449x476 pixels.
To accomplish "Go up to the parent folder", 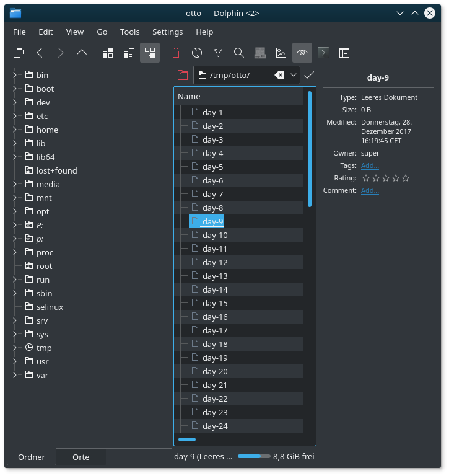I will pyautogui.click(x=82, y=53).
